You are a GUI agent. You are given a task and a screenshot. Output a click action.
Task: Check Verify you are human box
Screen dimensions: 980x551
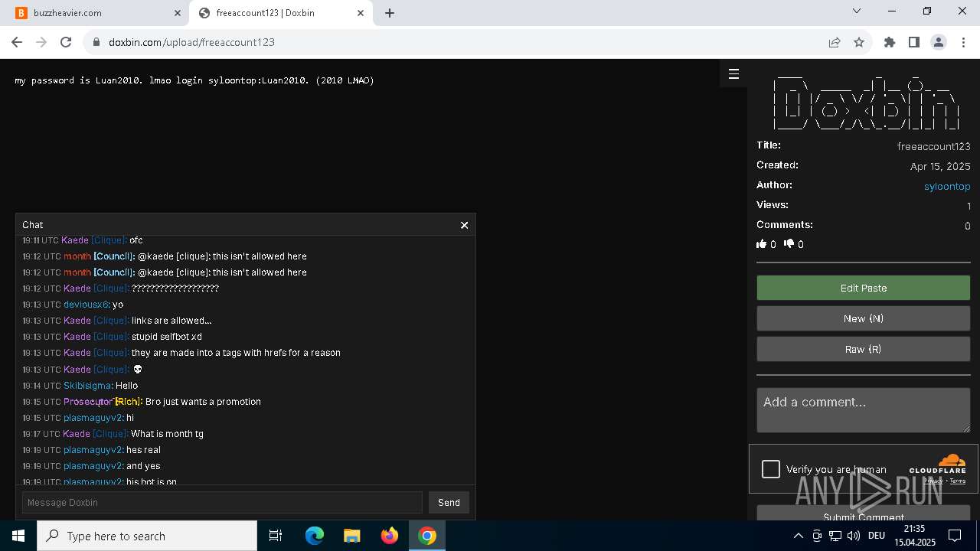click(x=771, y=469)
